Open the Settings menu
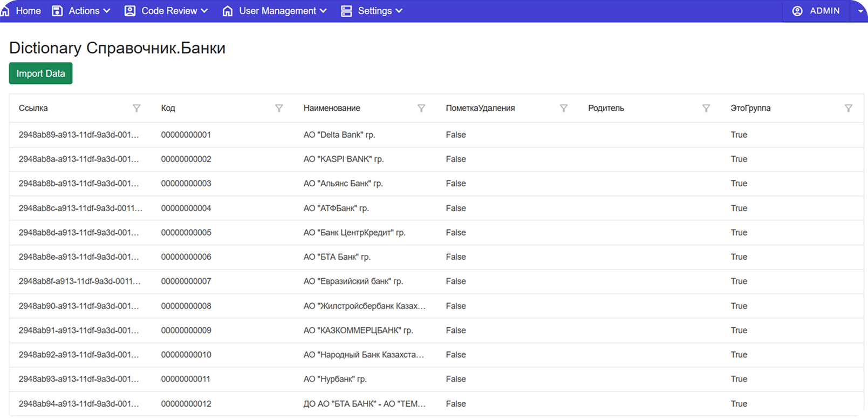The width and height of the screenshot is (868, 418). [x=372, y=11]
